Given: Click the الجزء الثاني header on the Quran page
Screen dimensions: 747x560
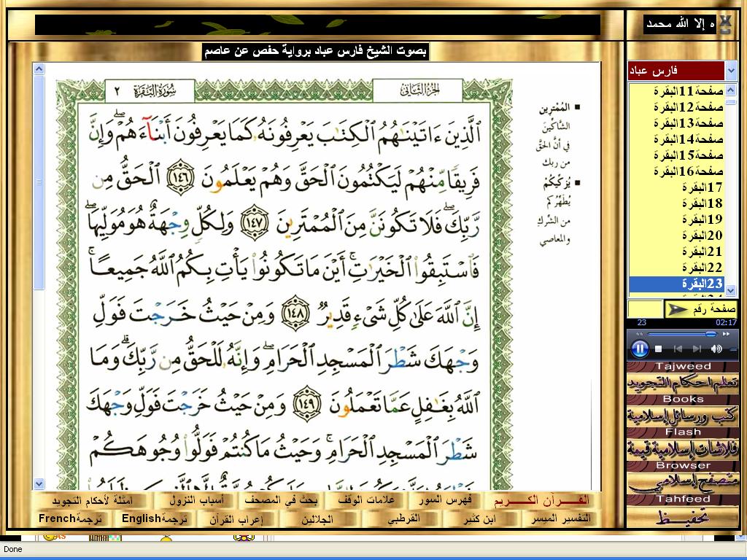Looking at the screenshot, I should tap(419, 90).
